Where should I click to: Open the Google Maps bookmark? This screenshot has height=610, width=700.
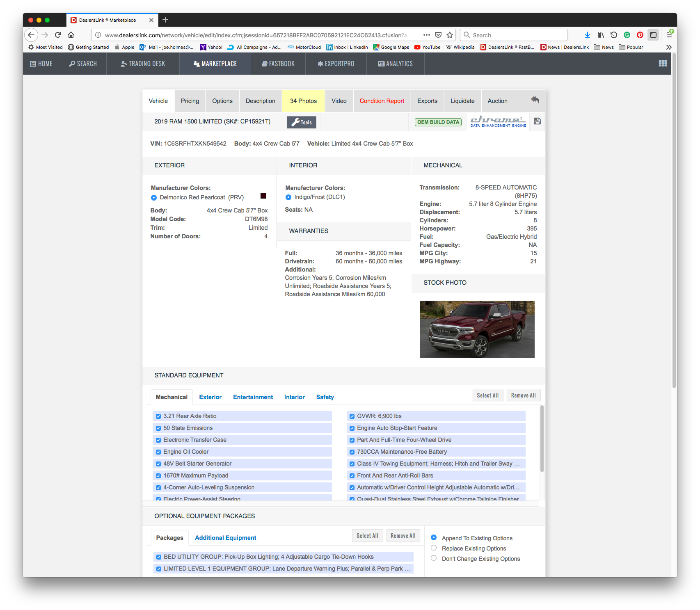point(391,47)
